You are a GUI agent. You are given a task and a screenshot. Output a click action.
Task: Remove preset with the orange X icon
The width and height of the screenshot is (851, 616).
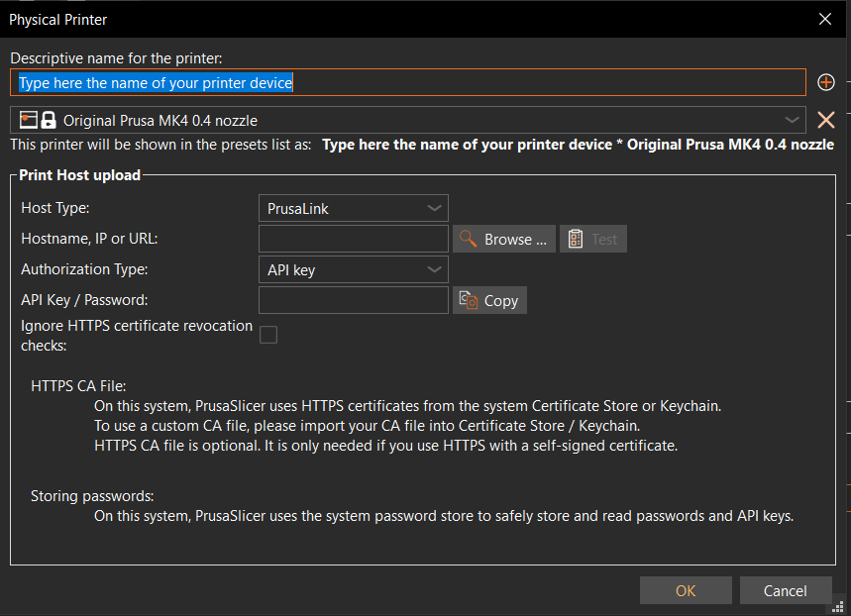point(825,120)
